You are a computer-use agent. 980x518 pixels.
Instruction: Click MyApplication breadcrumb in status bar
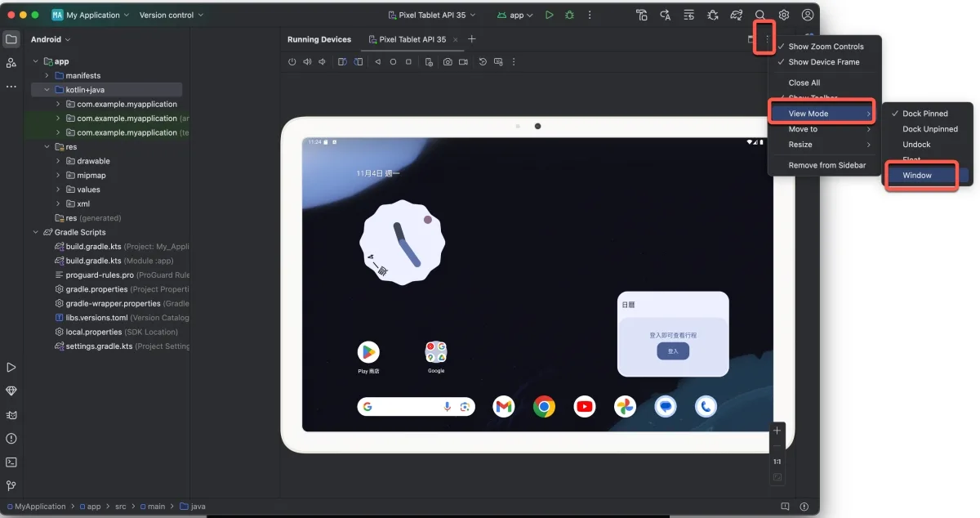coord(35,507)
